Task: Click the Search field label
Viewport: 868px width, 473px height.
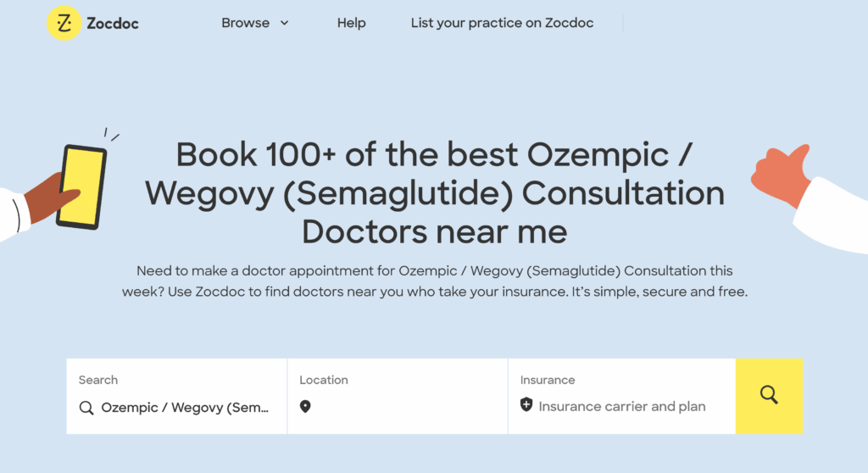Action: (98, 380)
